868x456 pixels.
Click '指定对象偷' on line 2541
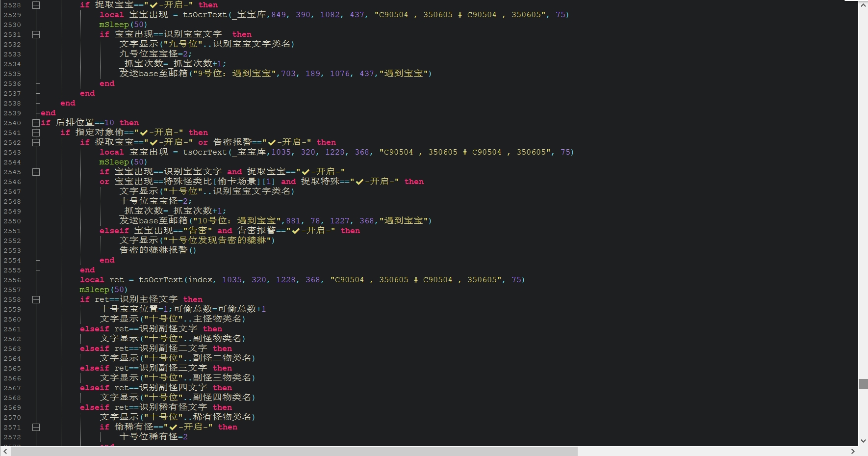point(100,133)
